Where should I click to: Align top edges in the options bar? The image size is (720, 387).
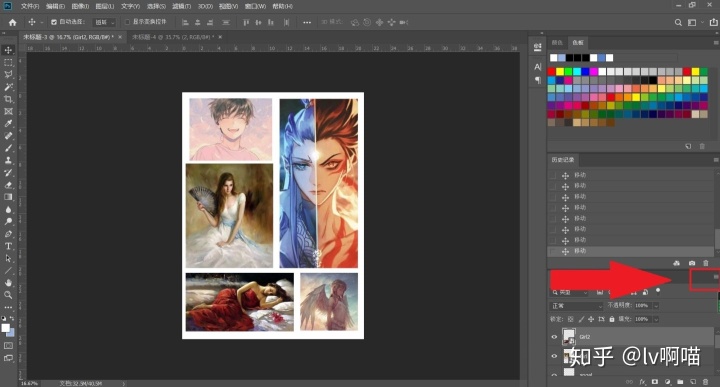coord(246,22)
